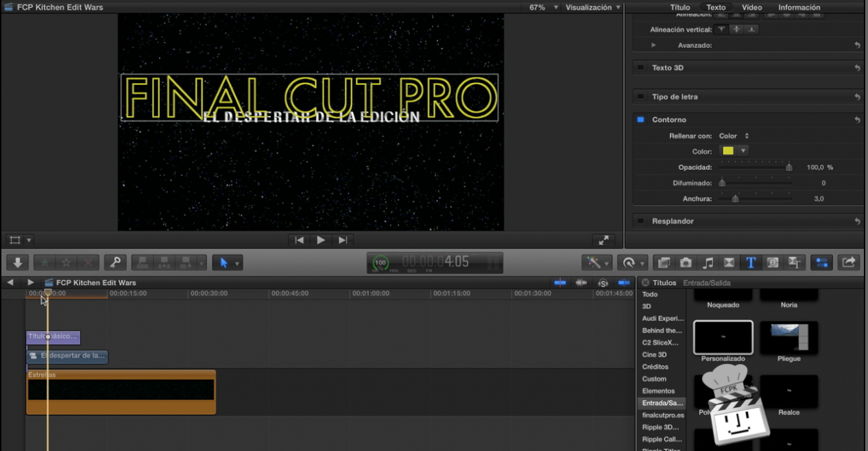Reset the Contorno section parameters
The height and width of the screenshot is (451, 868).
(857, 120)
